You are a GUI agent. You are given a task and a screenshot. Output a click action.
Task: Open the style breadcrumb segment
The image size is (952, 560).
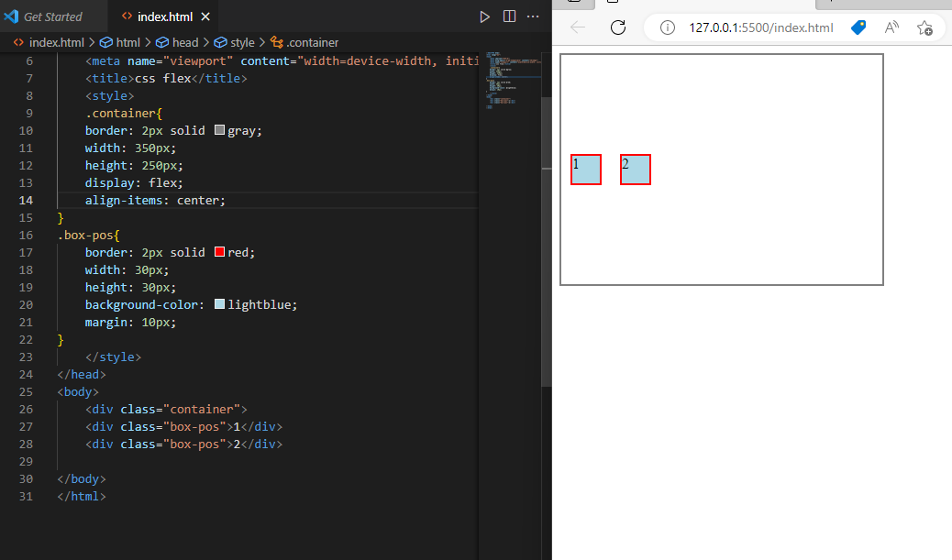coord(235,42)
